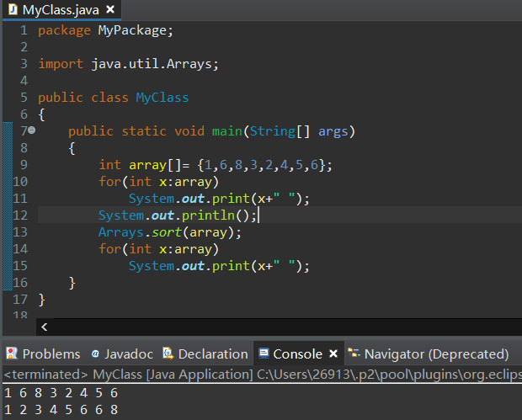522x420 pixels.
Task: Click the Javadoc @ icon
Action: click(x=95, y=354)
